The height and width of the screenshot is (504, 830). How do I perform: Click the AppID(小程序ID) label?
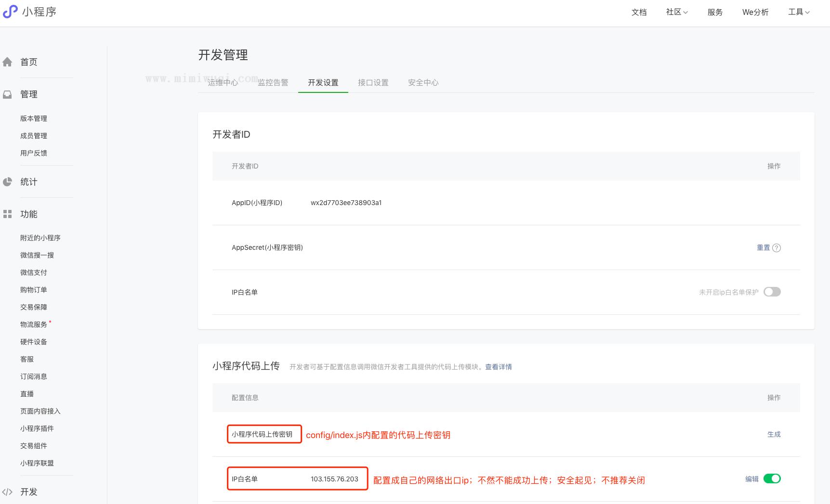(257, 203)
